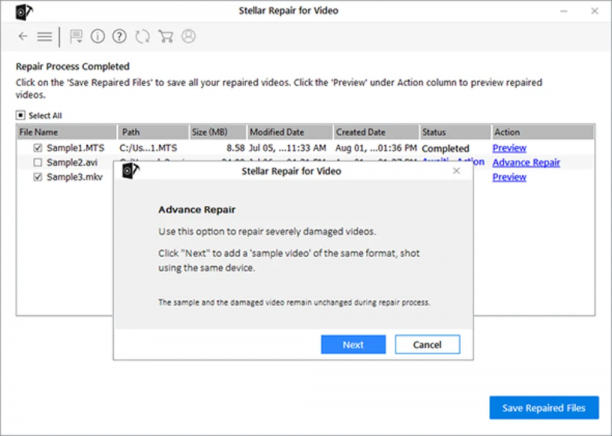Close the Advance Repair dialog

click(456, 171)
